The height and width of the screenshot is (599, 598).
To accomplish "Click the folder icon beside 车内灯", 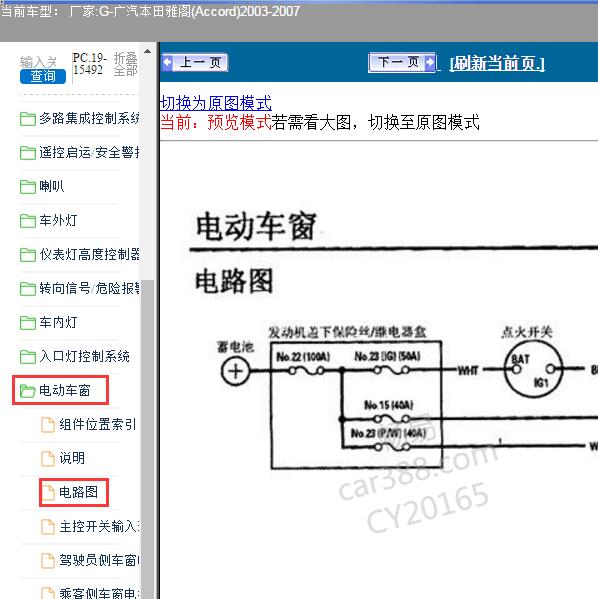I will tap(28, 323).
